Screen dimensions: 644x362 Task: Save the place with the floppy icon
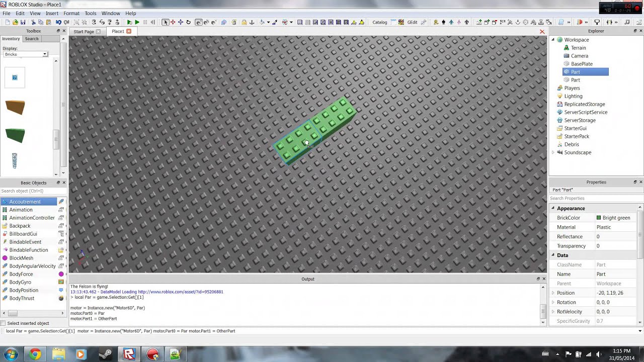23,22
